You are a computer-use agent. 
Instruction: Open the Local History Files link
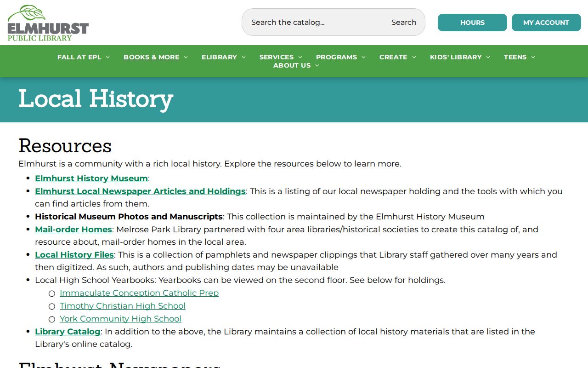point(74,255)
